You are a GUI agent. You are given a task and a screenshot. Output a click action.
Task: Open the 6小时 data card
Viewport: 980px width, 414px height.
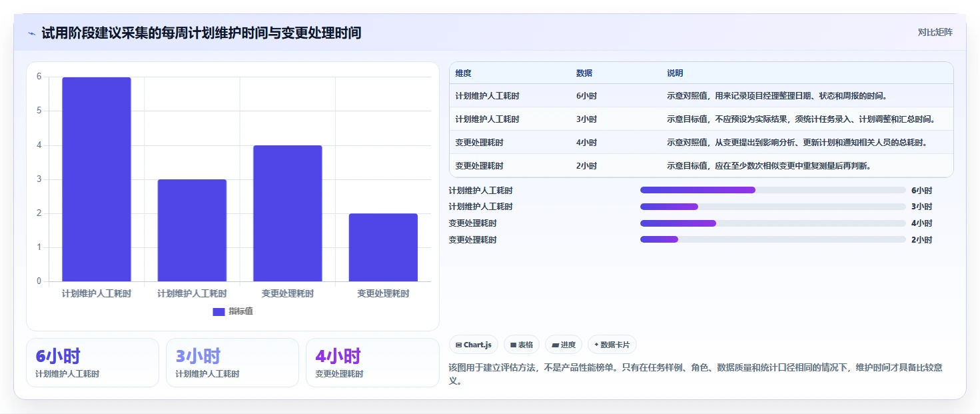tap(93, 363)
